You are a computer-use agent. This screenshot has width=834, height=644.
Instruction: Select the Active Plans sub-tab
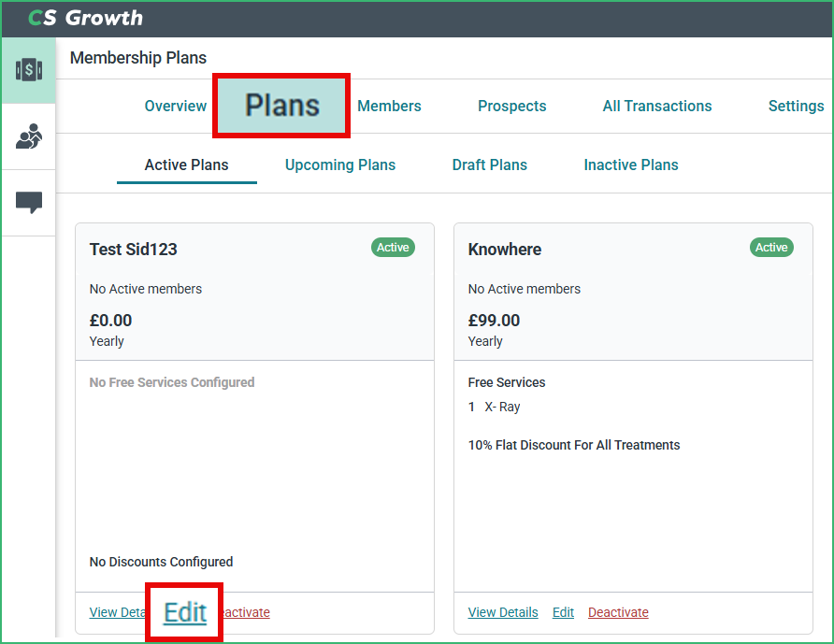point(186,164)
